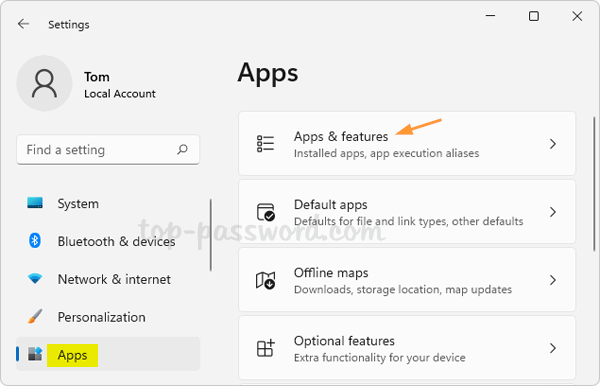Go to Personalization settings

click(108, 317)
